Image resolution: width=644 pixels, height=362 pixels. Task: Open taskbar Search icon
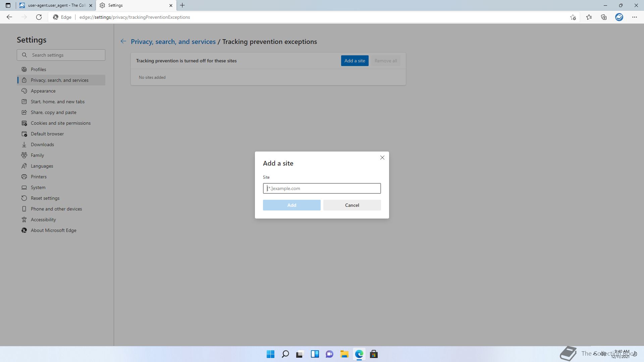point(285,354)
